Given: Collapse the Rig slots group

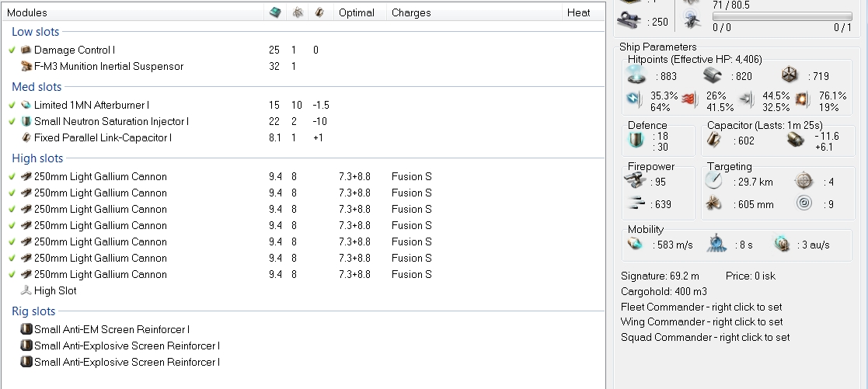Looking at the screenshot, I should pos(33,311).
